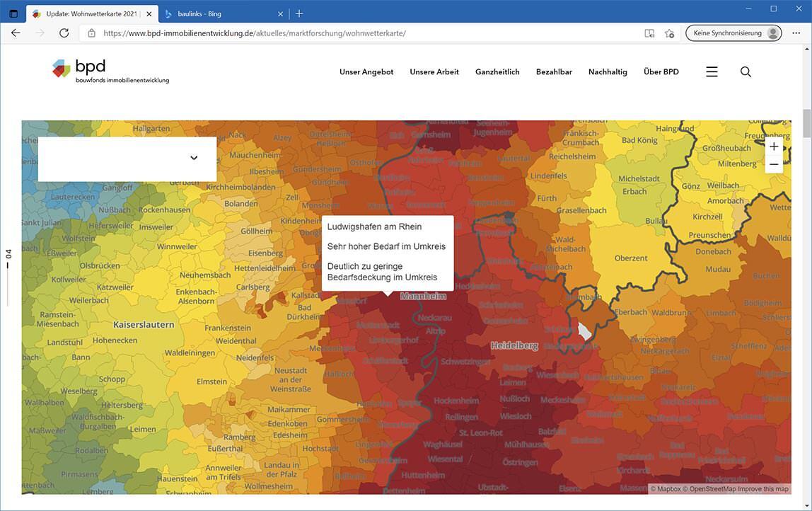Close the baulinks - Bing tab

280,14
